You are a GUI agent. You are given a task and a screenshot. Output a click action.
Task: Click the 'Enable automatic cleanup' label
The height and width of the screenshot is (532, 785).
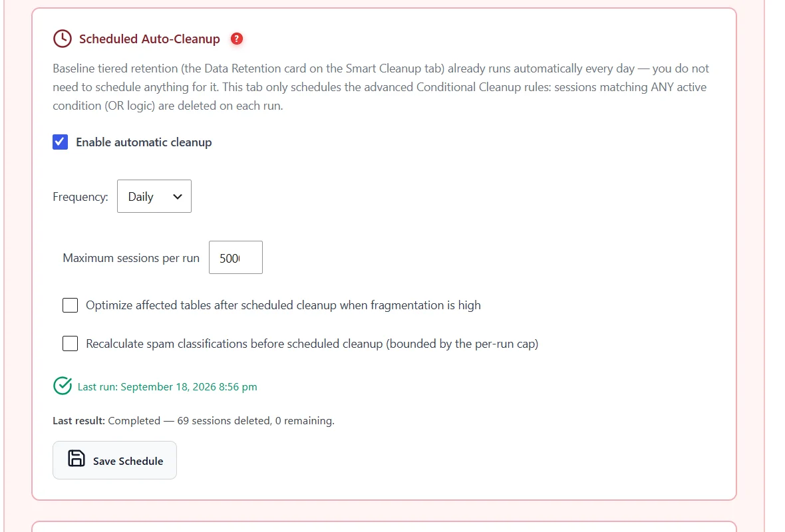(x=144, y=142)
